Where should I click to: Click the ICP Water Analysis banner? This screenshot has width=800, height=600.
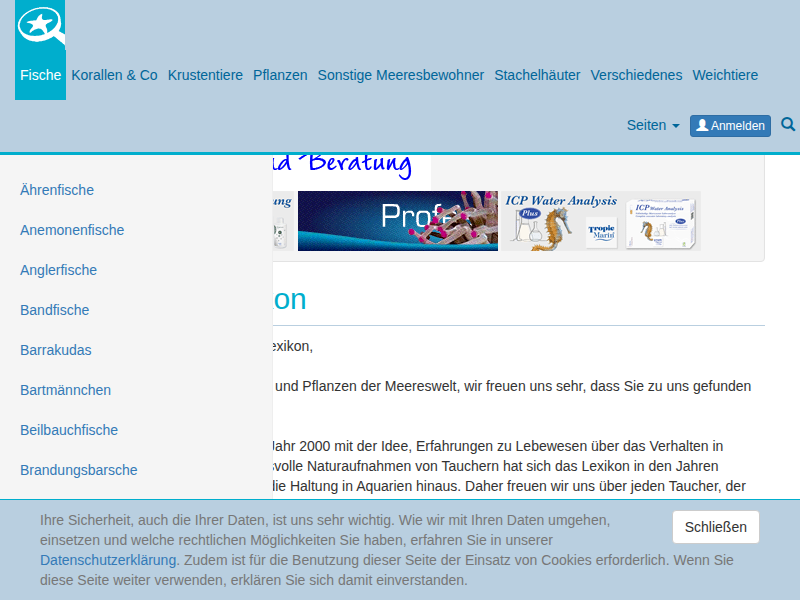pyautogui.click(x=601, y=221)
